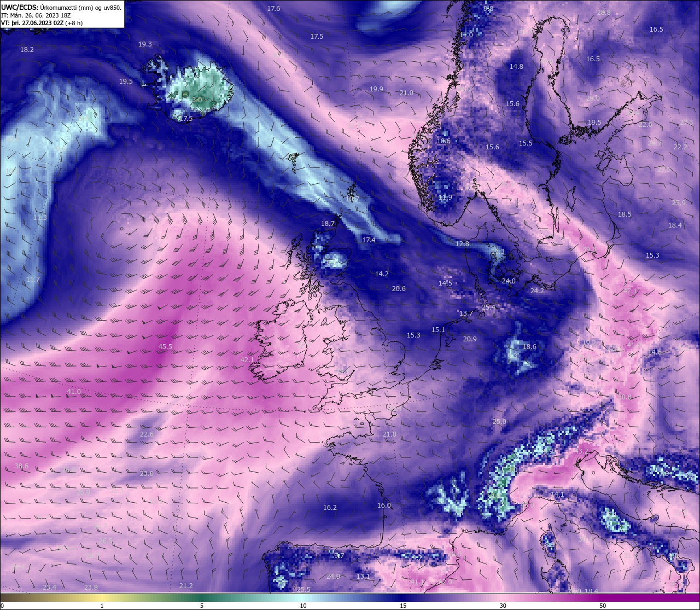The height and width of the screenshot is (610, 700).
Task: Click the 14.5 value label
Action: pyautogui.click(x=445, y=283)
